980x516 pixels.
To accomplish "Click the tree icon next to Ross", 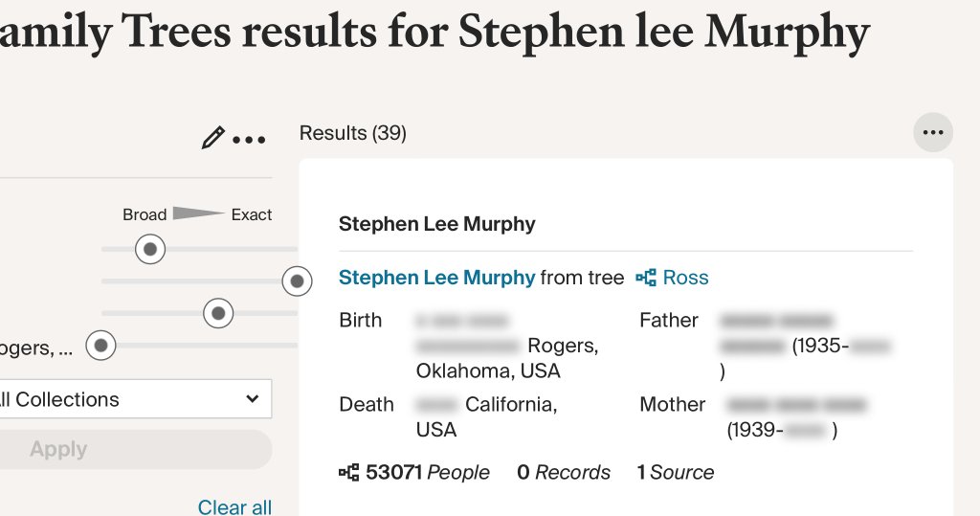I will (x=646, y=279).
